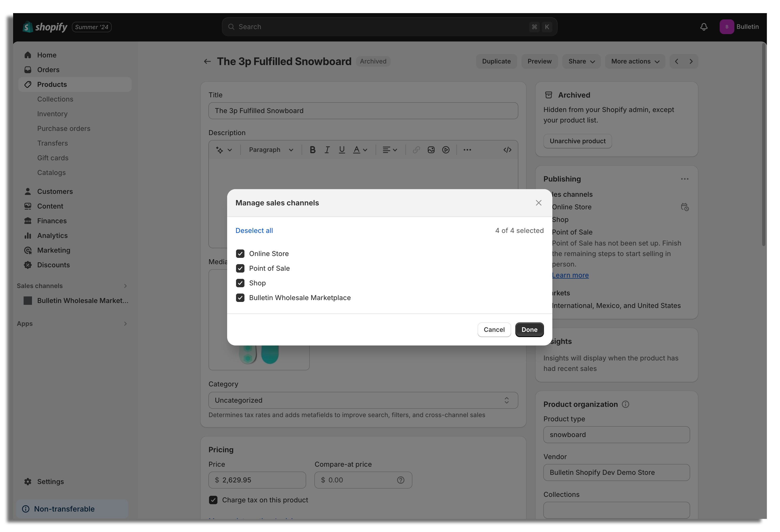
Task: Click the Marketing target icon
Action: (x=28, y=251)
